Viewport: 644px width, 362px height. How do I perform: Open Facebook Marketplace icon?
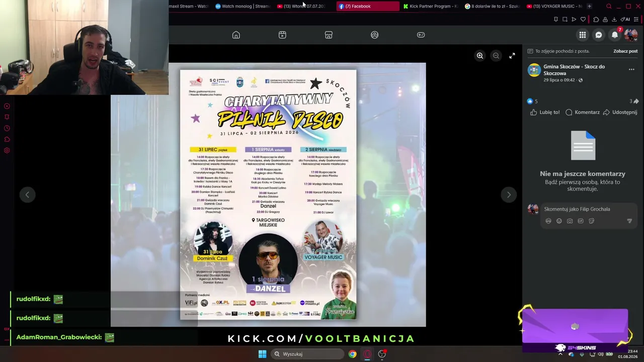(329, 35)
